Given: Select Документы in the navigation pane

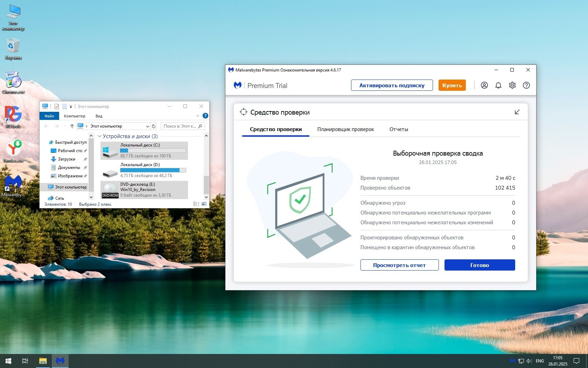Looking at the screenshot, I should (69, 168).
